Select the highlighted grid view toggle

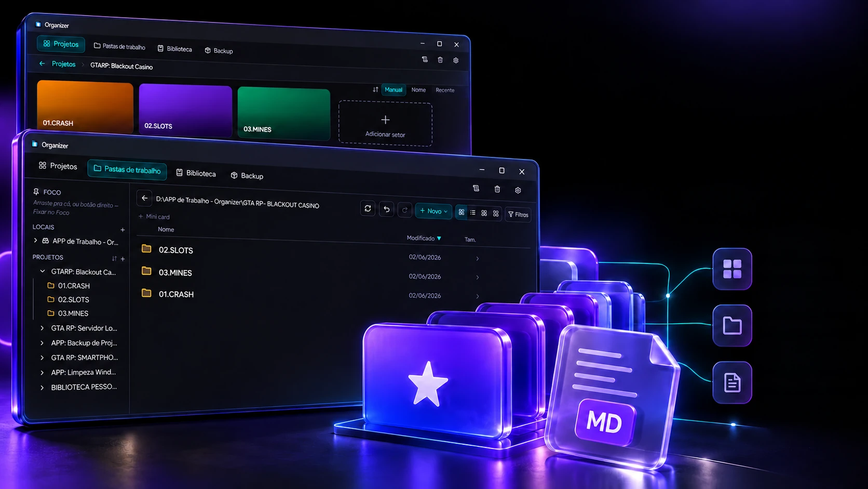coord(462,212)
